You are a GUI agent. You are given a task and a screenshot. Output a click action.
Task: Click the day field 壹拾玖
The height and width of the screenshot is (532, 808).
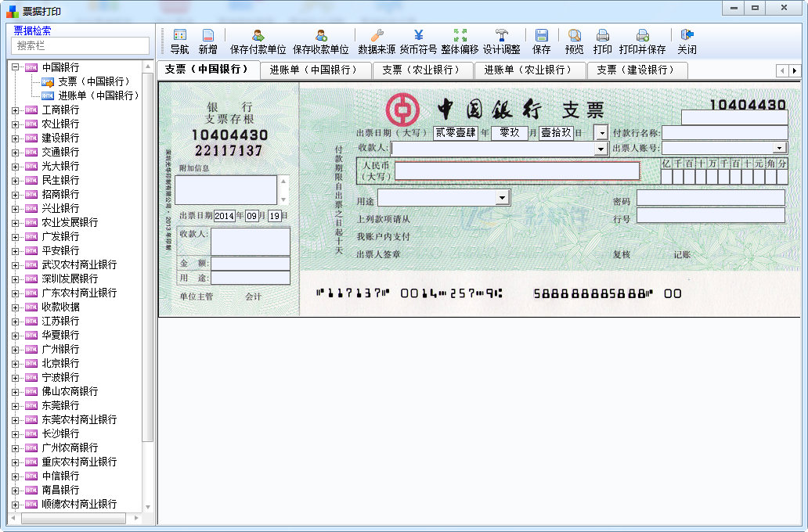(556, 133)
